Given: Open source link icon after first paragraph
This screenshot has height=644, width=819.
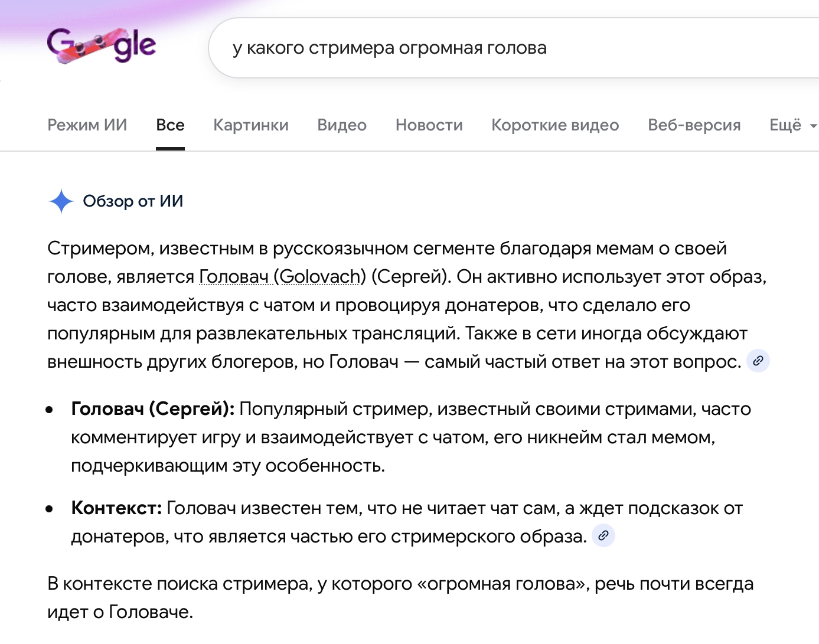Looking at the screenshot, I should coord(758,361).
